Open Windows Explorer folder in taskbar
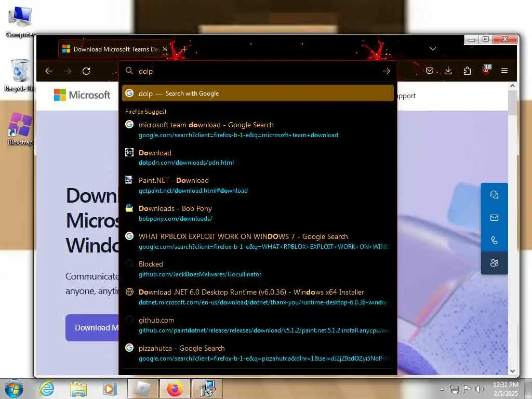Screen dimensions: 532x399 (x=78, y=389)
